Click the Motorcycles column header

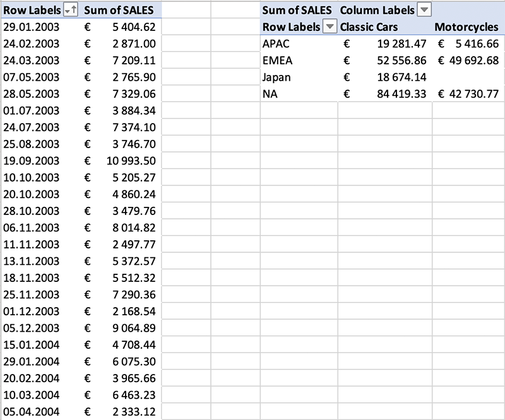click(x=466, y=27)
